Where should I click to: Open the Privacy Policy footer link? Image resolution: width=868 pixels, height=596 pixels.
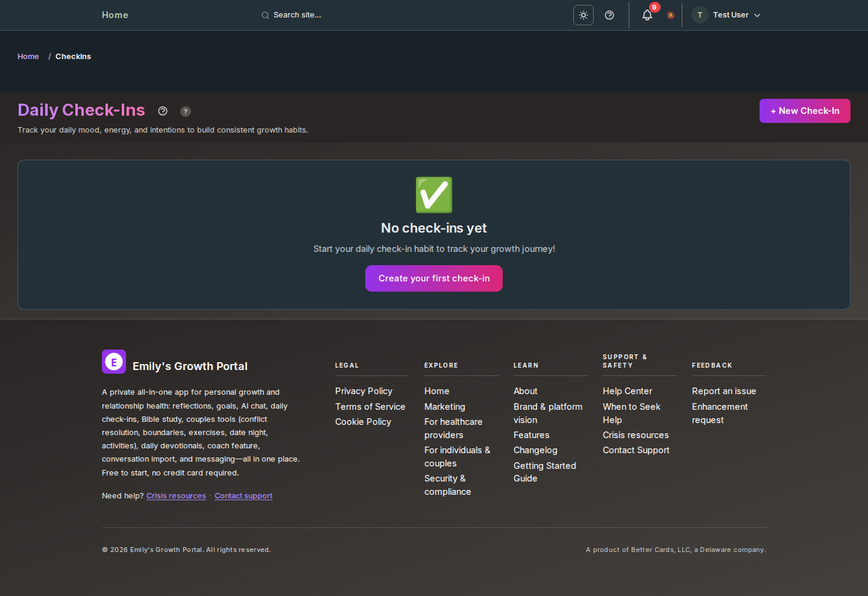pos(363,391)
